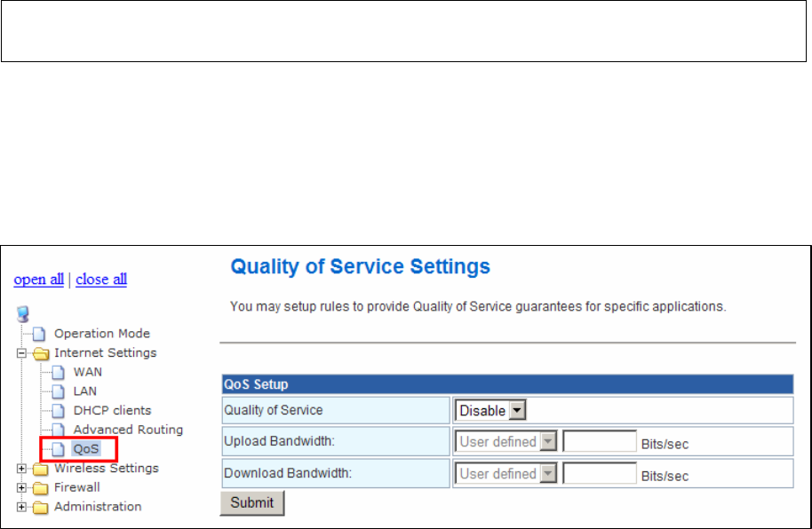Image resolution: width=812 pixels, height=529 pixels.
Task: Collapse the Internet Settings tree node
Action: point(21,353)
